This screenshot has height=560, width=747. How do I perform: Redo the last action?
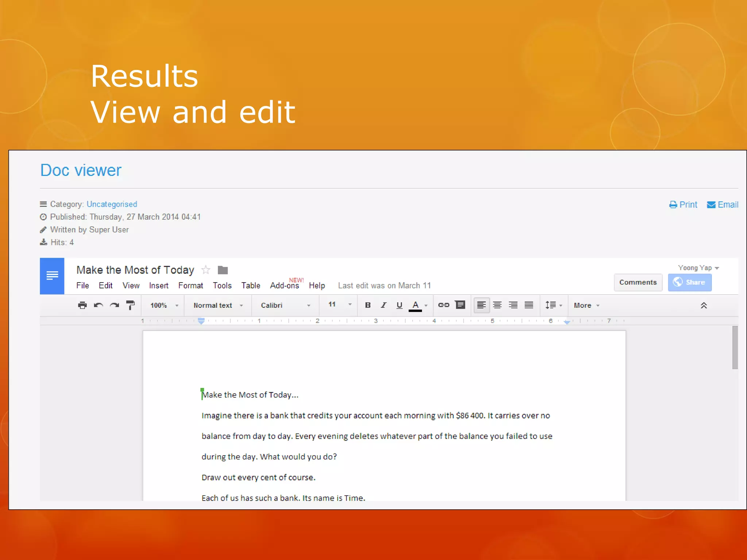tap(115, 305)
